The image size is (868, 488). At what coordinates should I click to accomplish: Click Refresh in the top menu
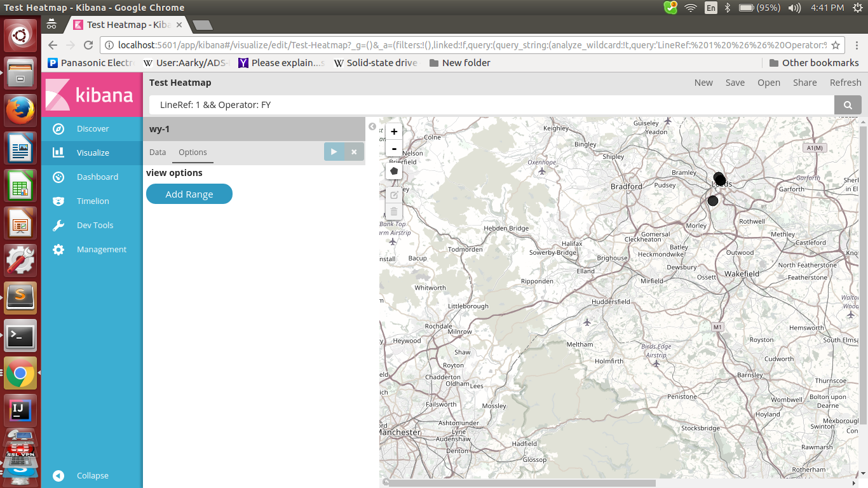[846, 83]
